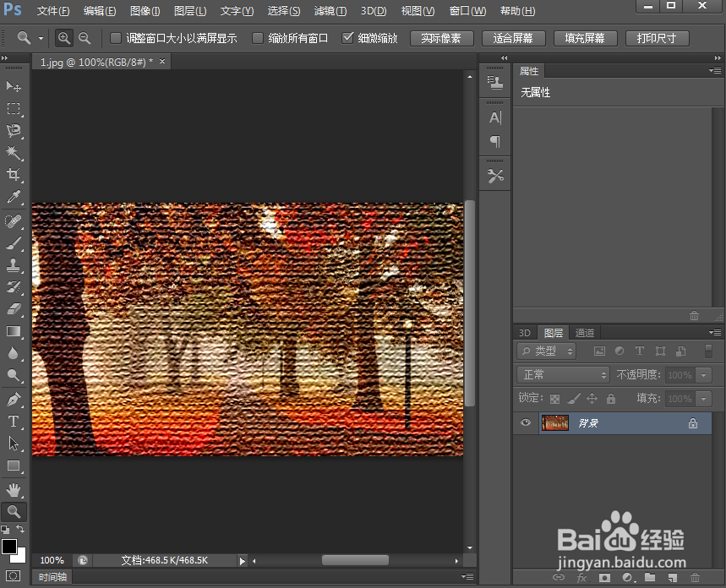Viewport: 726px width, 588px height.
Task: Open layer style fx menu
Action: tap(581, 577)
